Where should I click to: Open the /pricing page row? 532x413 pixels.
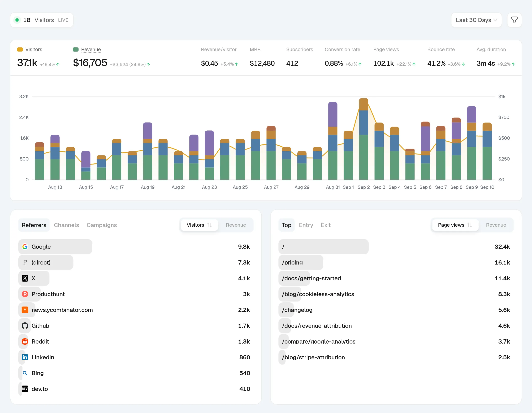click(396, 263)
